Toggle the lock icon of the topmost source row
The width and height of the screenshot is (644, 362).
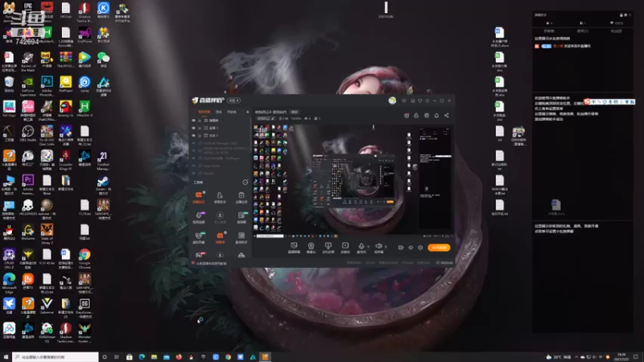(200, 121)
